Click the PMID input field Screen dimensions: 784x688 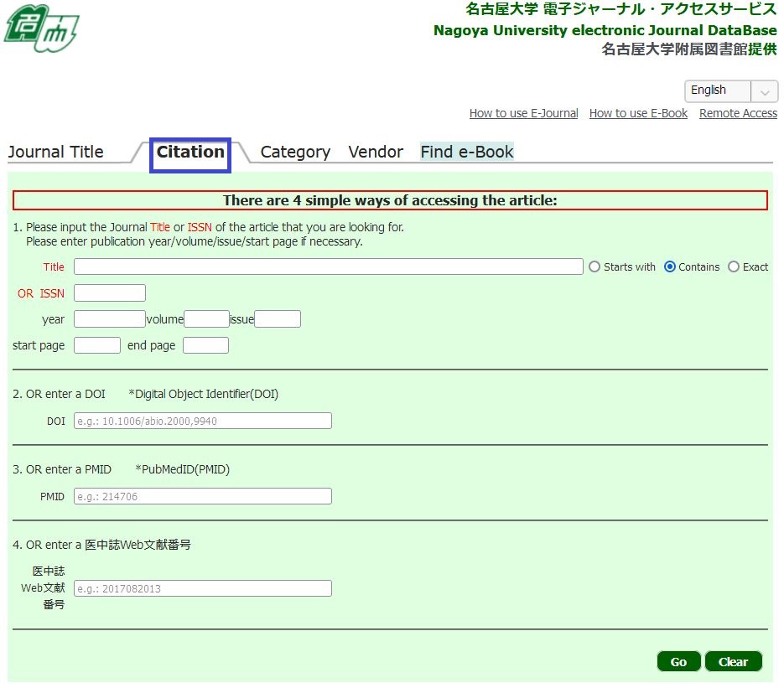(203, 496)
